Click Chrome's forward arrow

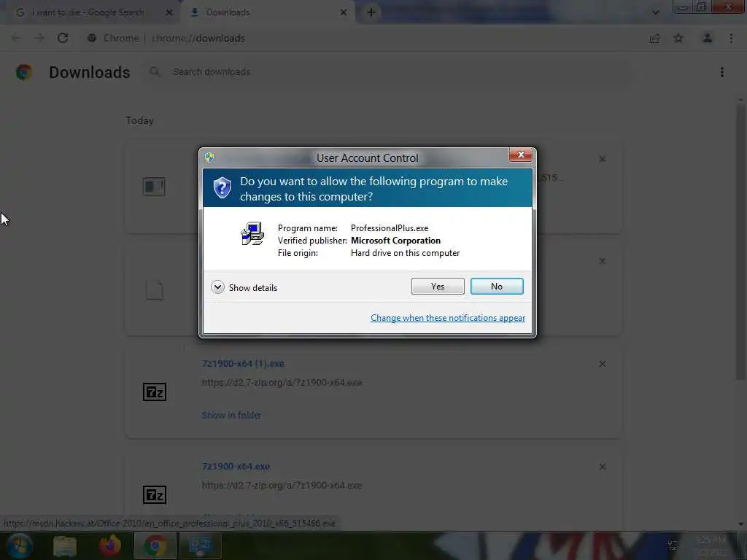(x=39, y=38)
